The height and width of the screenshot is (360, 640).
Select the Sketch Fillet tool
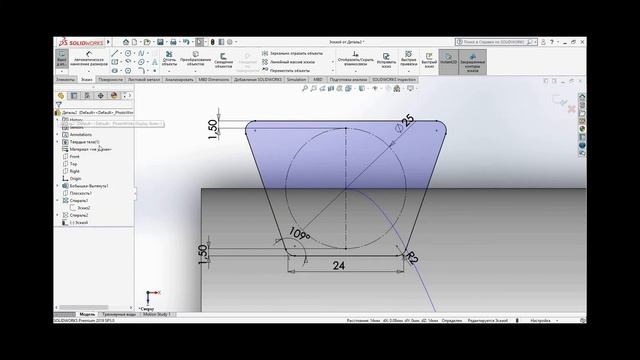point(141,71)
